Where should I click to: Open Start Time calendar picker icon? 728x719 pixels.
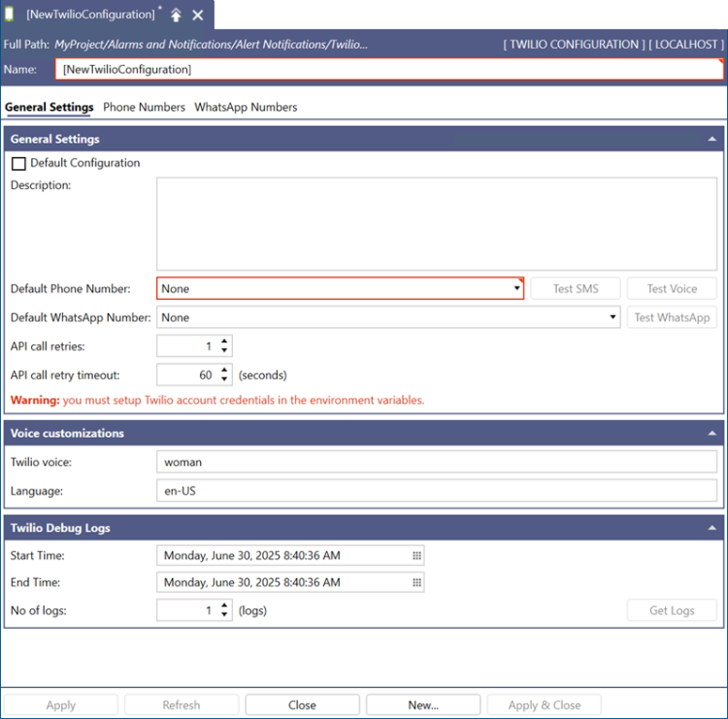(416, 556)
